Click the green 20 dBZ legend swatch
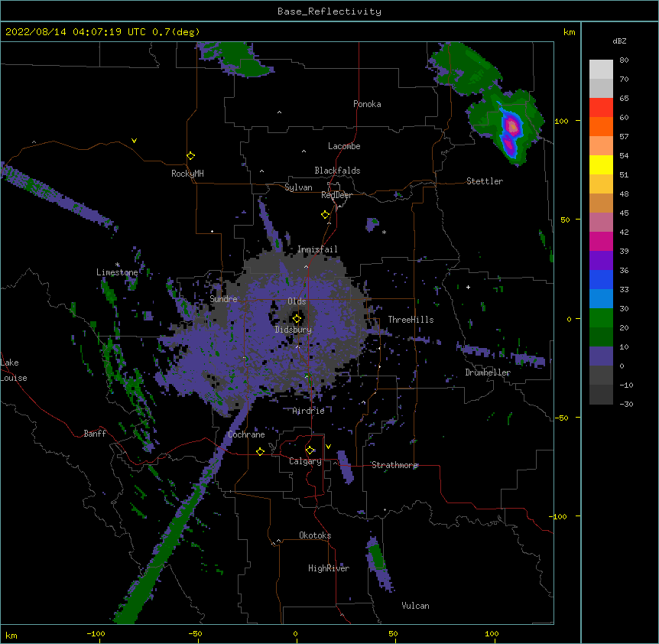This screenshot has height=644, width=659. 601,318
